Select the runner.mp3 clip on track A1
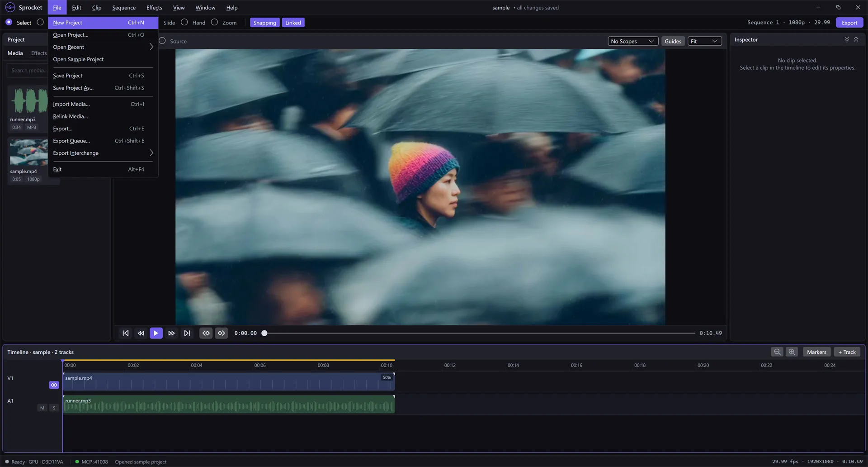The image size is (868, 467). pyautogui.click(x=229, y=404)
